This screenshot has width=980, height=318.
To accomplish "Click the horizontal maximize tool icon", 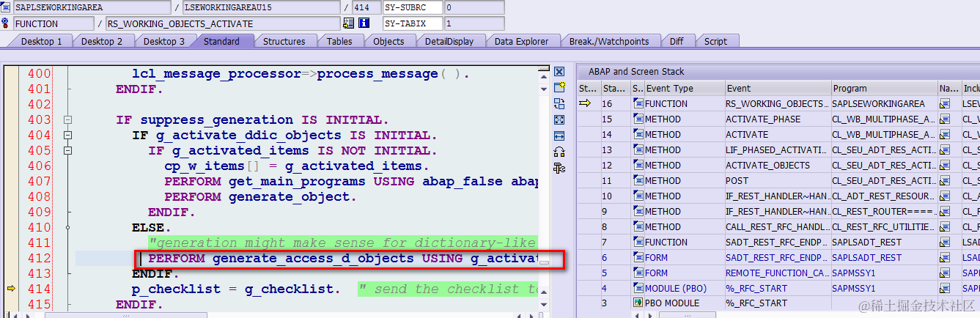I will point(559,136).
